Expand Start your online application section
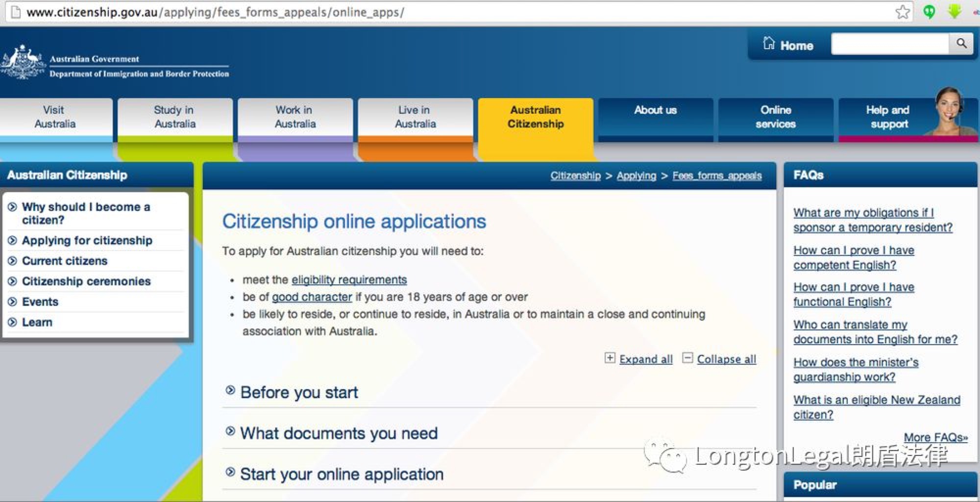The image size is (980, 502). [342, 474]
